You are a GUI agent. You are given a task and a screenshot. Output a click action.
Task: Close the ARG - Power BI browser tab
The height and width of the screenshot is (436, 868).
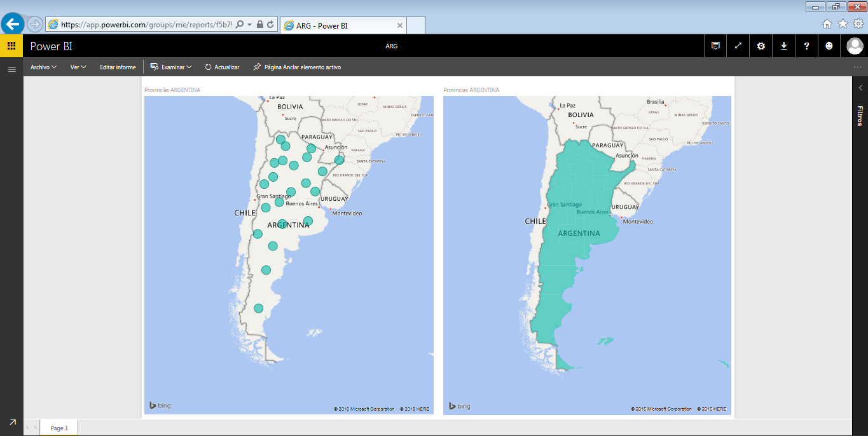pyautogui.click(x=399, y=25)
